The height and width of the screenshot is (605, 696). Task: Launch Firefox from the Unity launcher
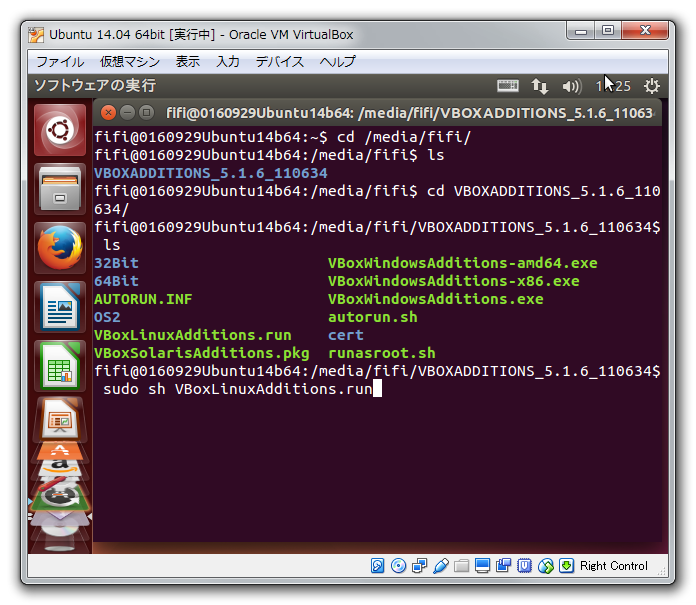60,248
